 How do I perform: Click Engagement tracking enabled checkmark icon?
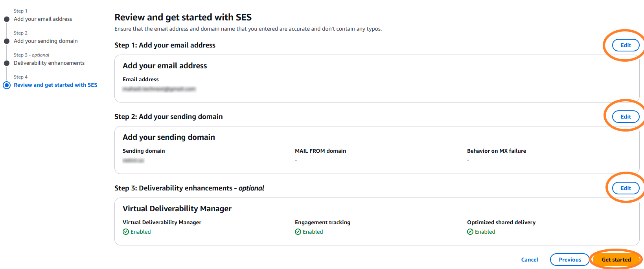tap(298, 232)
